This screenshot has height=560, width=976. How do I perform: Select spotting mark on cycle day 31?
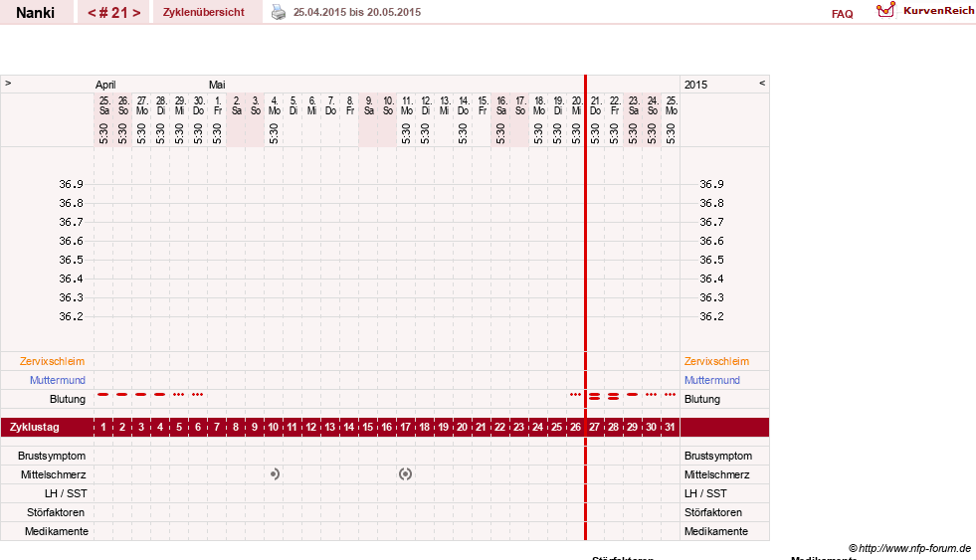[x=670, y=395]
